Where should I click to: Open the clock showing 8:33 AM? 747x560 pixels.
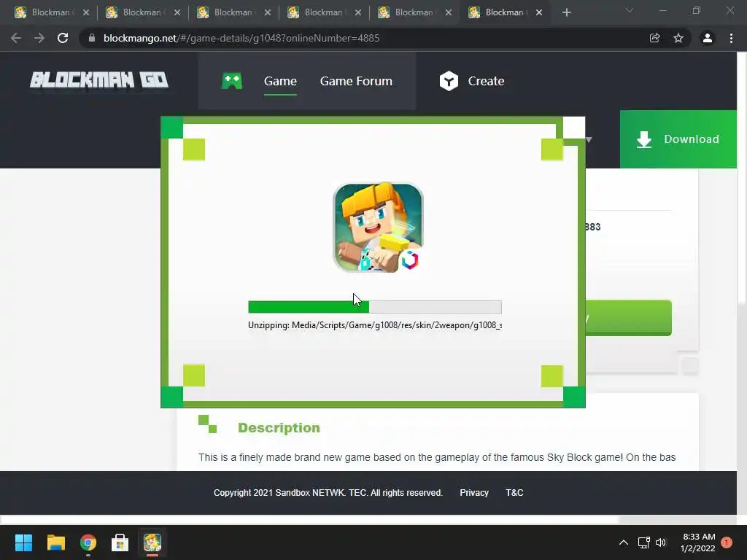698,542
